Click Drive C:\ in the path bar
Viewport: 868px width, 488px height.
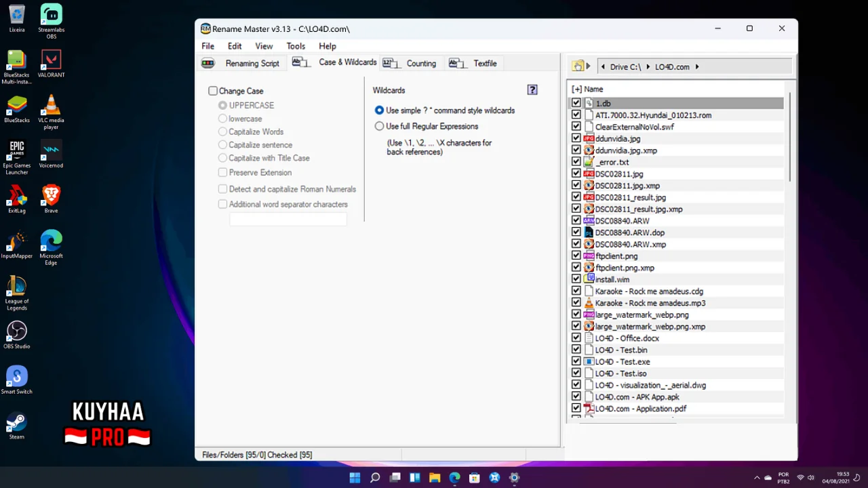coord(625,67)
